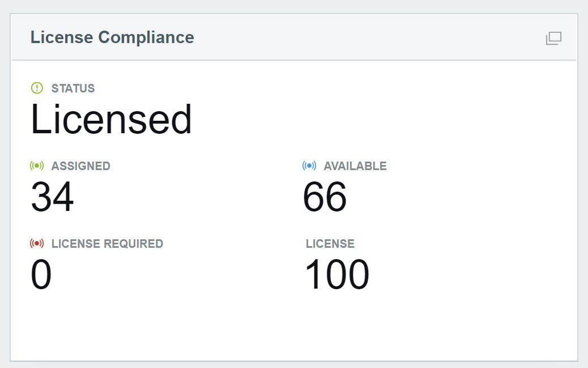The height and width of the screenshot is (368, 588).
Task: Click the exclamation mark inside the status circle
Action: click(x=37, y=88)
